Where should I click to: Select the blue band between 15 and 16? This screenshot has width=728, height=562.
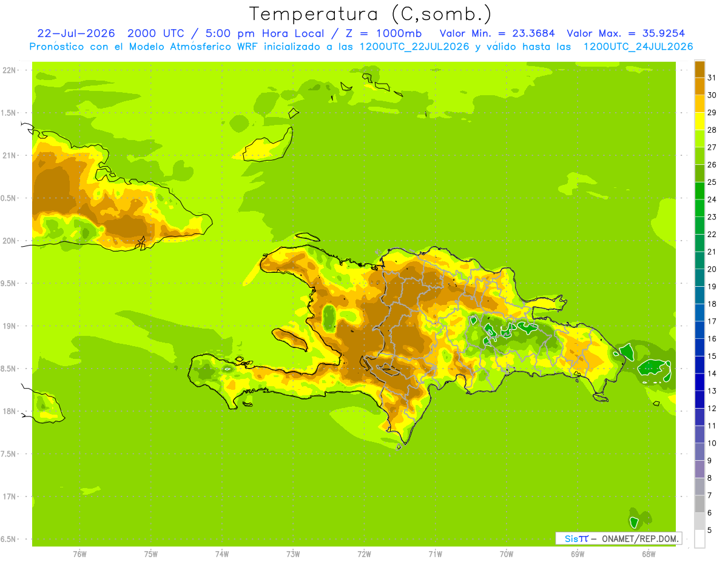pyautogui.click(x=699, y=347)
